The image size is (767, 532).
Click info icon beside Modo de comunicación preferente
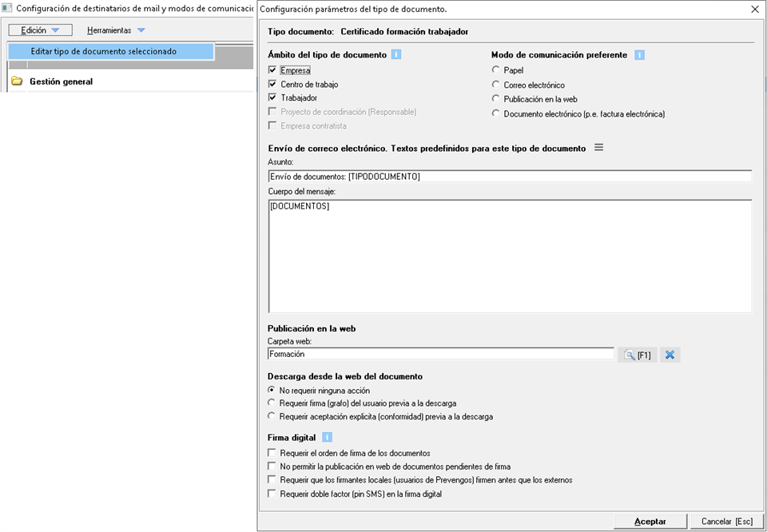coord(639,55)
